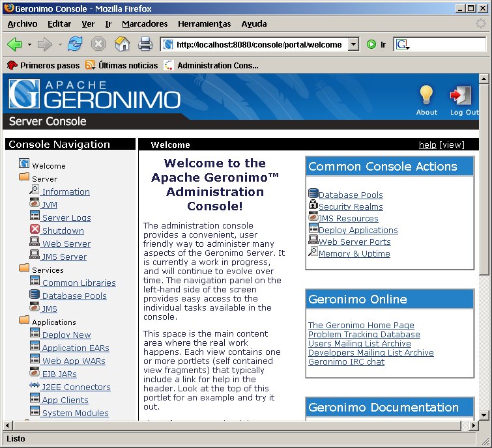This screenshot has height=448, width=492.
Task: Open the Editar menu
Action: coord(59,24)
